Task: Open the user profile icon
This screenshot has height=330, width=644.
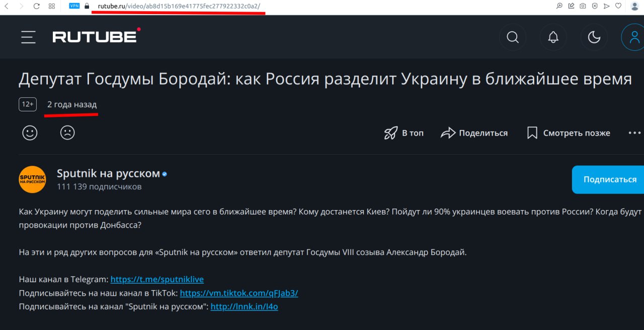Action: (632, 37)
